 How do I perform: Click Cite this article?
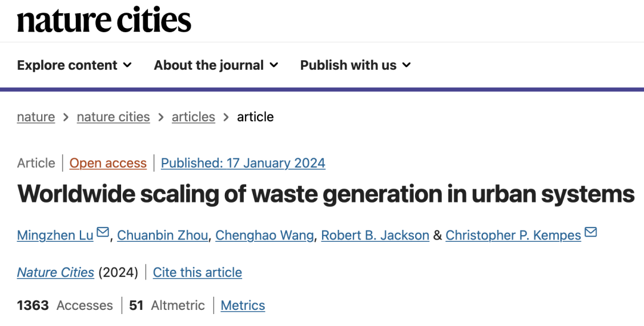tap(197, 272)
